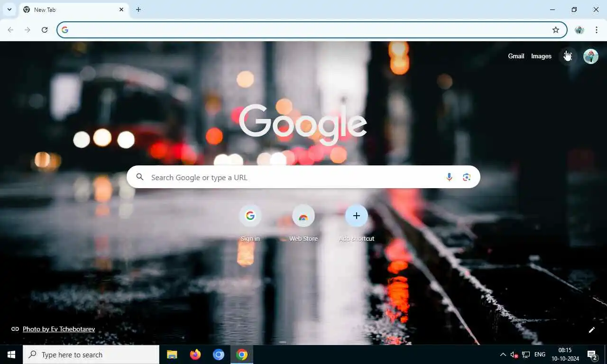
Task: Open the tab search dropdown arrow
Action: point(9,9)
